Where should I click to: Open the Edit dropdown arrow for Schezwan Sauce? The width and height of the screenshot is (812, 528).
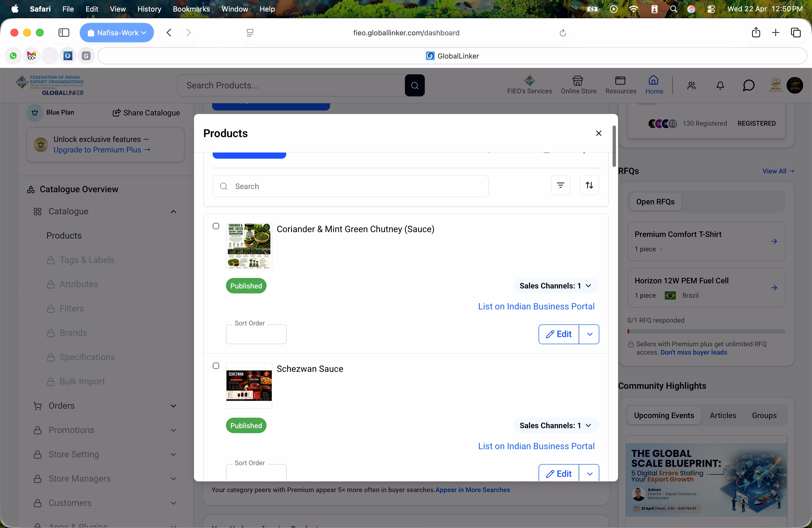[x=589, y=473]
